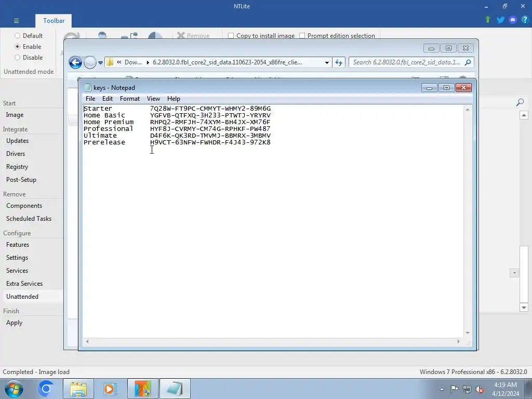Click Notepad vertical scroll down arrow
The image size is (532, 399).
tap(468, 333)
